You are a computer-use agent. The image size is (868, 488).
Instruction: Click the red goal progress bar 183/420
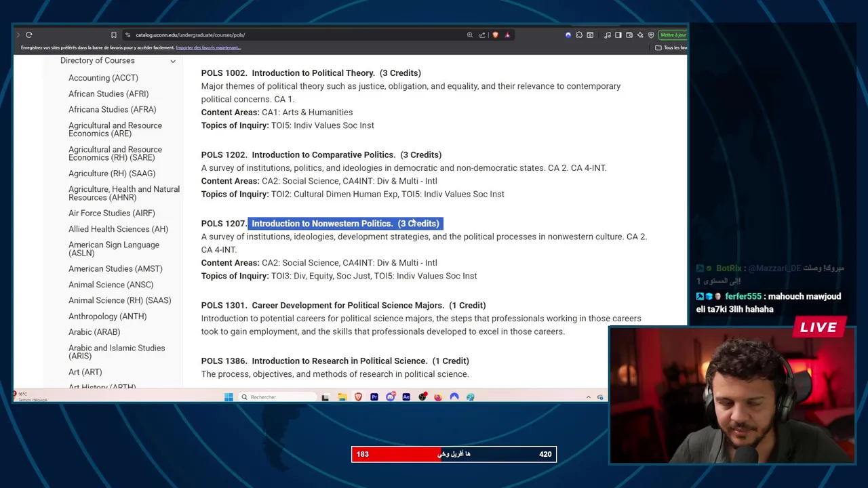pyautogui.click(x=454, y=454)
